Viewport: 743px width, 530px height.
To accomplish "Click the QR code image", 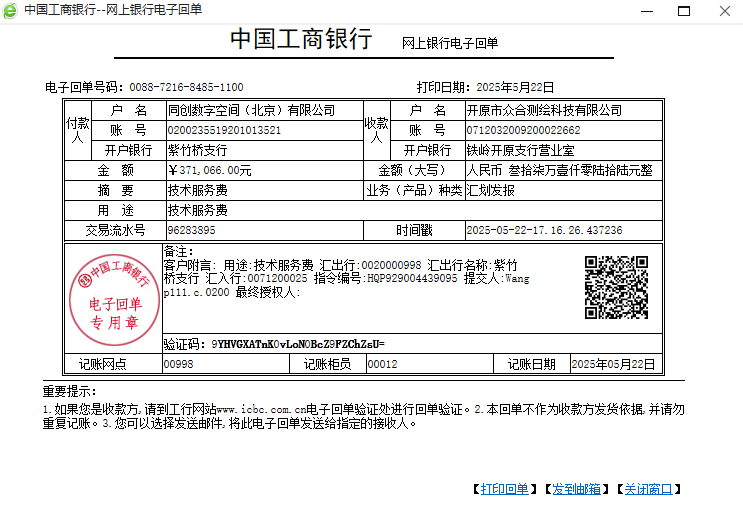I will (616, 287).
